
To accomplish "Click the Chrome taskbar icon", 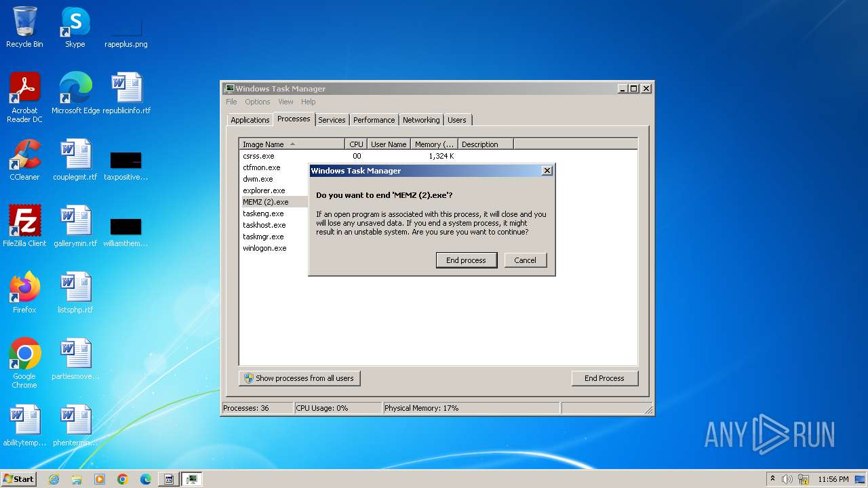I will 123,479.
